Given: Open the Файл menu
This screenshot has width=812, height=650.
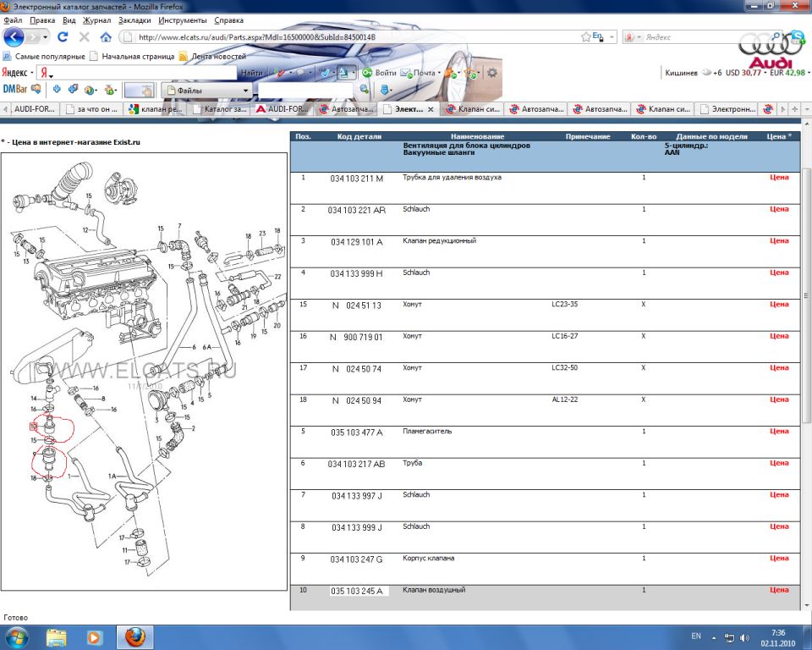Looking at the screenshot, I should (13, 20).
